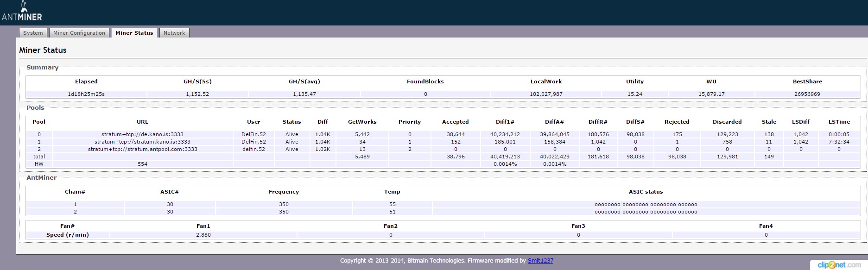Screen dimensions: 868x270
Task: Select the Accepted value 38,644
Action: [456, 134]
